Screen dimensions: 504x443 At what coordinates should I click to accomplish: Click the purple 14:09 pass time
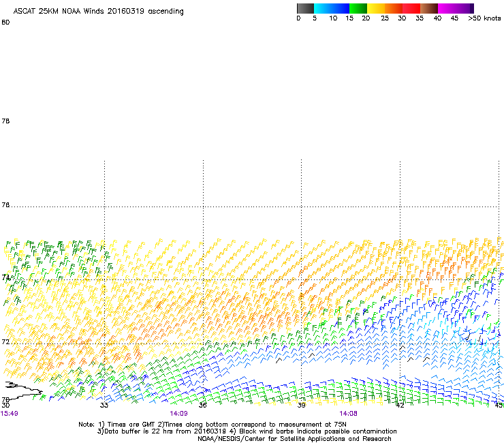(178, 414)
